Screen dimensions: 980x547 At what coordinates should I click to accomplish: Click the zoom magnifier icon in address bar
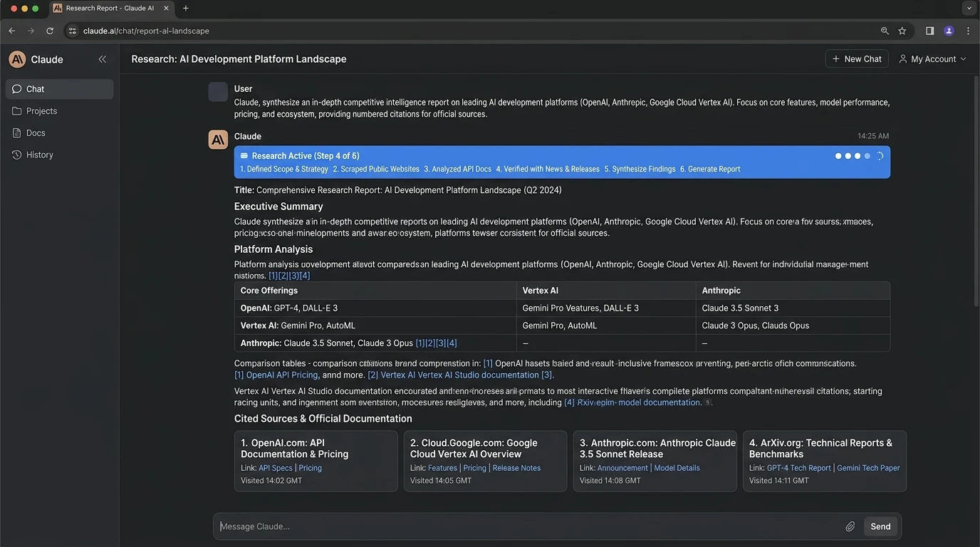click(885, 31)
